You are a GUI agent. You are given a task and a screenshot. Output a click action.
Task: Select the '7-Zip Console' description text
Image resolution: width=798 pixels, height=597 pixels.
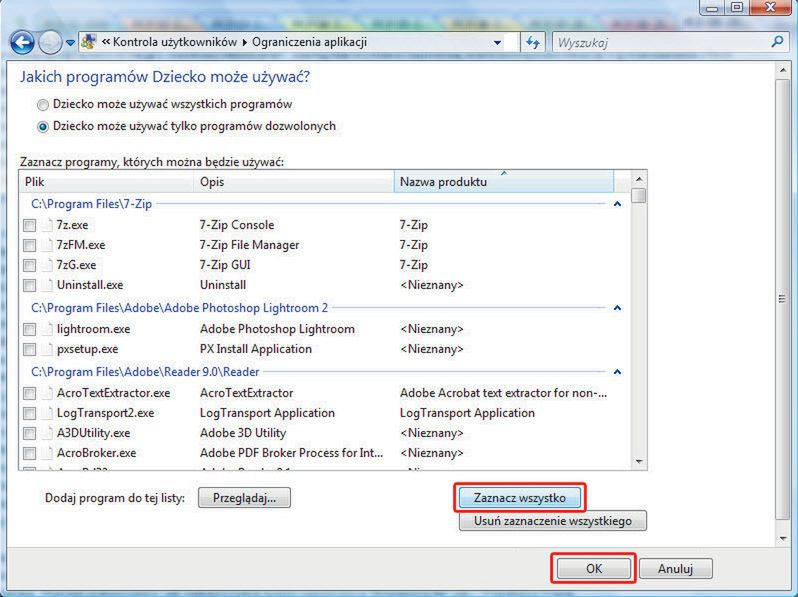pyautogui.click(x=237, y=225)
